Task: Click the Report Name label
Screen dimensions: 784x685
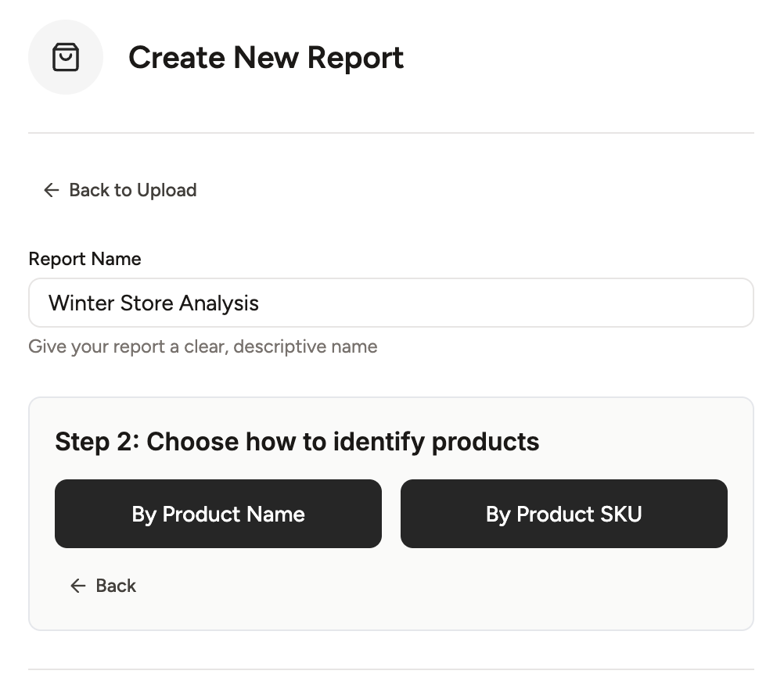Action: point(85,259)
